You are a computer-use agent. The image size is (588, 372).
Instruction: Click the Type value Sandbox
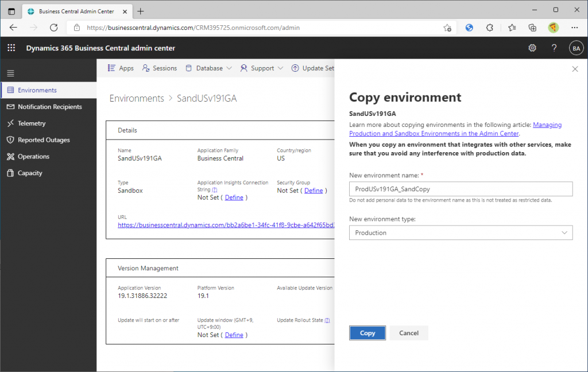(130, 191)
